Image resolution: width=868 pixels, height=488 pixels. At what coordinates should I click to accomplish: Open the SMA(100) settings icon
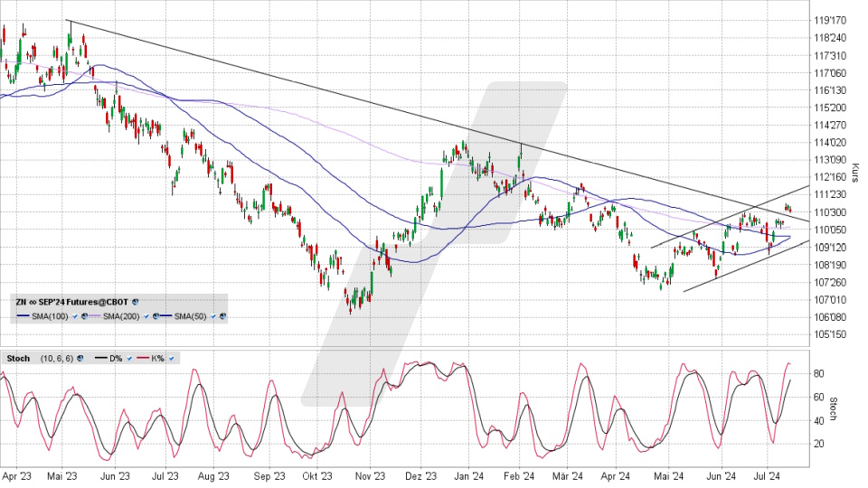pos(84,316)
